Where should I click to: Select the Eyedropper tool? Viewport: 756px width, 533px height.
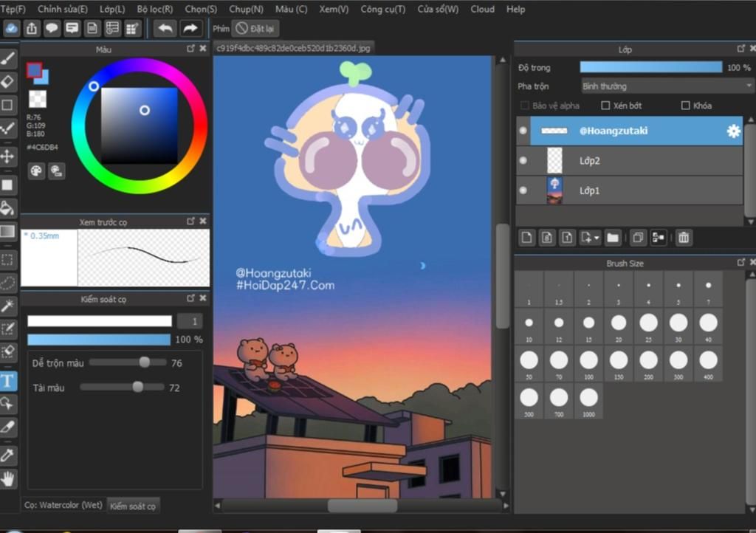7,455
